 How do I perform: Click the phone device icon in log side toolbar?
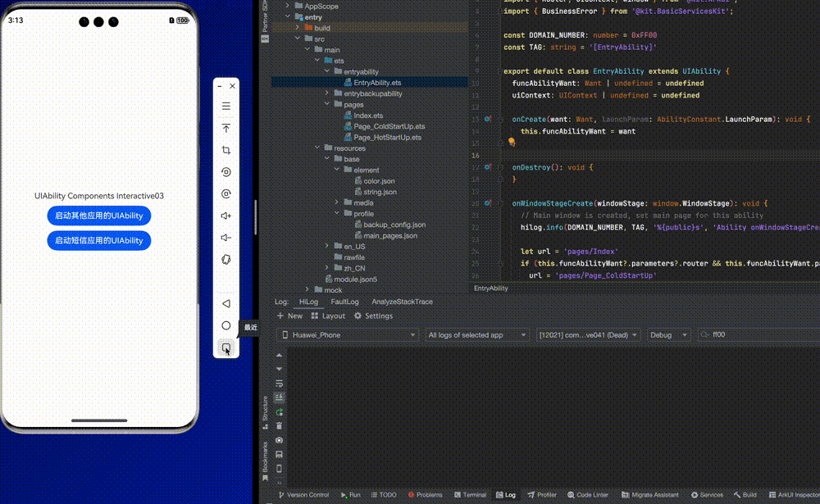pyautogui.click(x=280, y=469)
